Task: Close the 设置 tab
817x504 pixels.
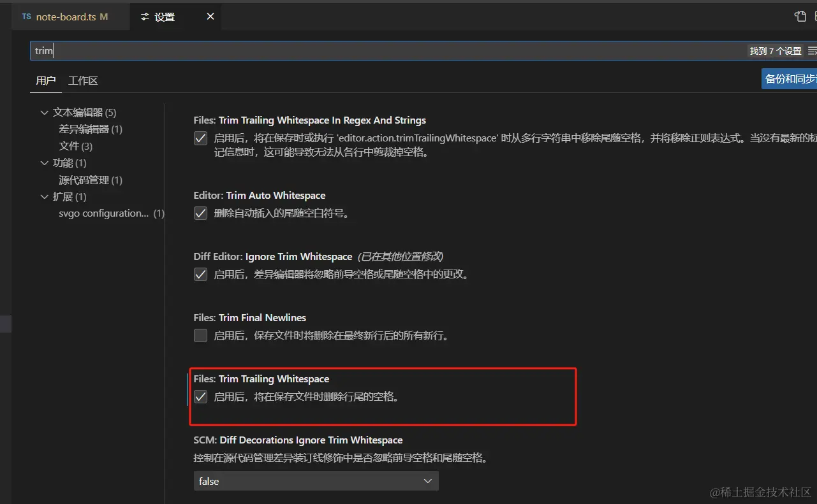Action: pos(210,17)
